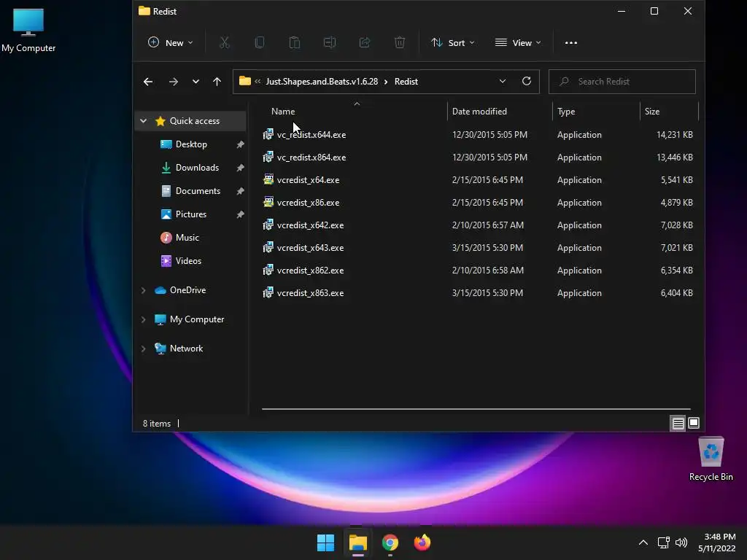Open the New item dropdown
The image size is (747, 560).
pos(171,43)
